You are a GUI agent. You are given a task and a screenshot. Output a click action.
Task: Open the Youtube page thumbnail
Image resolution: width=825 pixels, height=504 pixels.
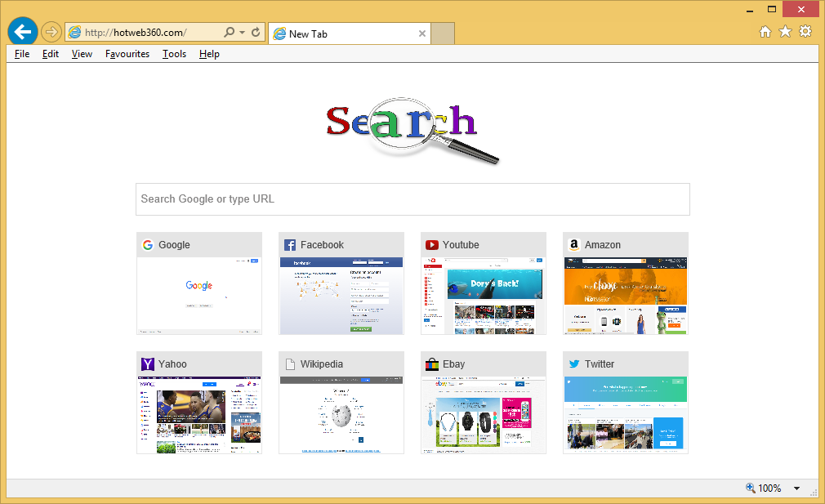point(484,296)
